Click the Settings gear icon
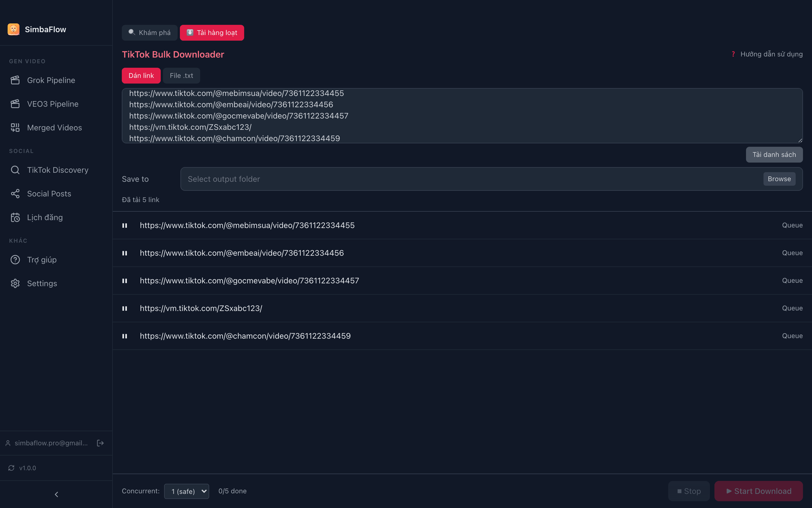The width and height of the screenshot is (812, 508). (15, 283)
